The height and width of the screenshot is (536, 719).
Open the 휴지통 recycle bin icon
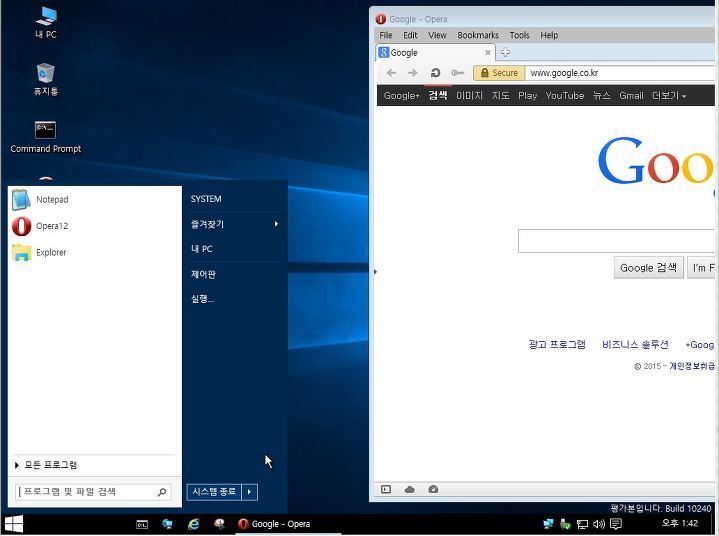click(46, 79)
